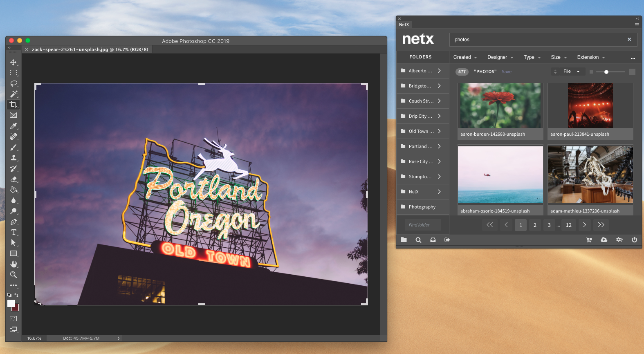The width and height of the screenshot is (644, 354).
Task: Open the File sort dropdown
Action: (x=571, y=72)
